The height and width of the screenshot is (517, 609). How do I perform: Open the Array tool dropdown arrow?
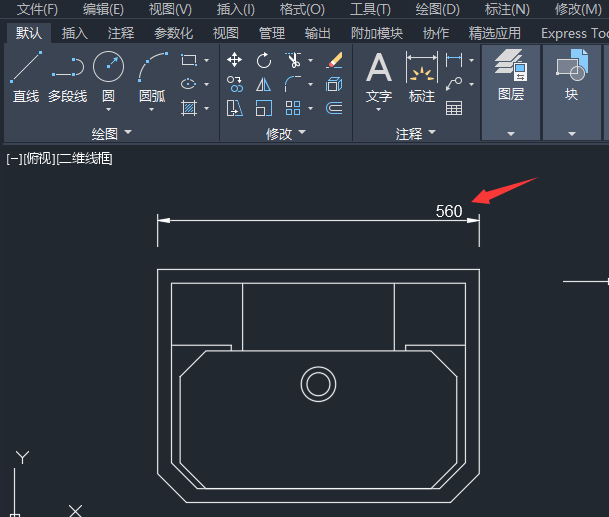[311, 108]
